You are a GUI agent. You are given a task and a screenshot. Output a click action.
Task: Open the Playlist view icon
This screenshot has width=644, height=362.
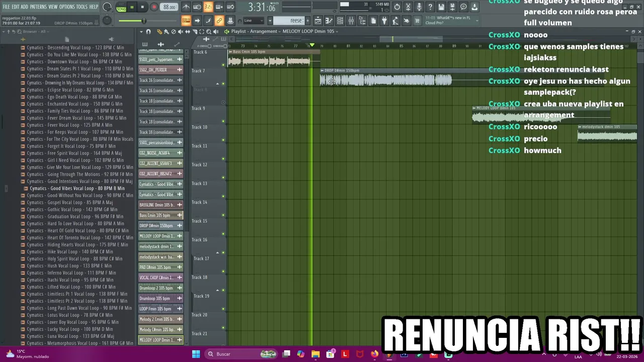coord(318,21)
